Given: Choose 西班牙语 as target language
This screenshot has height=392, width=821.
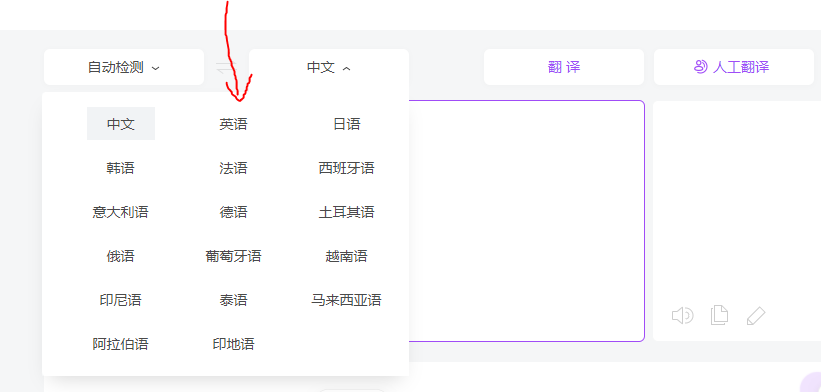Looking at the screenshot, I should [x=347, y=168].
